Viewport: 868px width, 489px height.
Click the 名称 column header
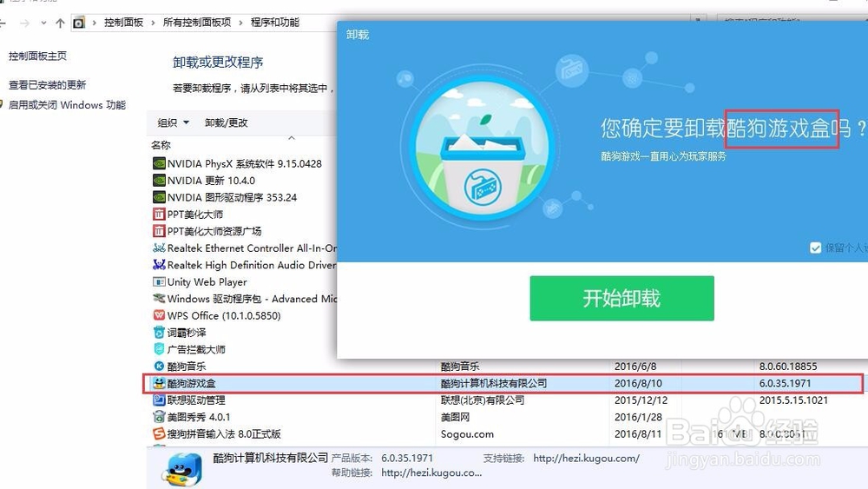(161, 145)
